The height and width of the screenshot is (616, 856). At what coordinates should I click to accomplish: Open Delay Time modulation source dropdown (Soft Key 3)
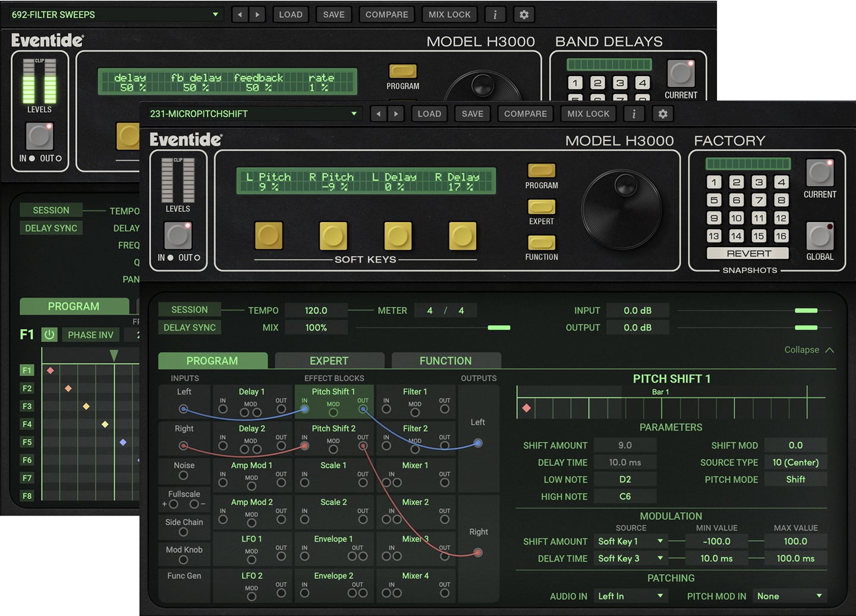tap(631, 558)
